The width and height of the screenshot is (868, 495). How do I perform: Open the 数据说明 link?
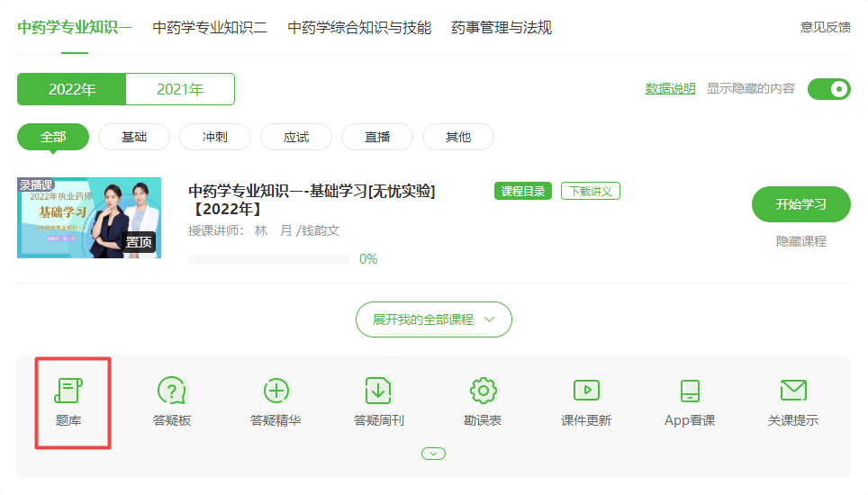tap(670, 89)
